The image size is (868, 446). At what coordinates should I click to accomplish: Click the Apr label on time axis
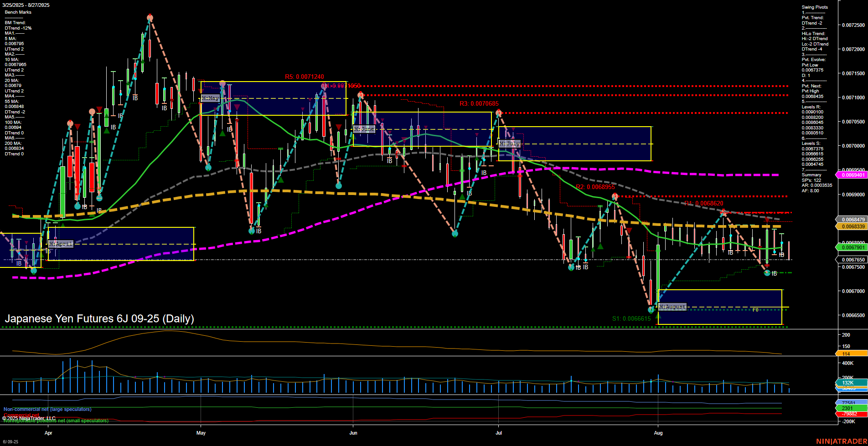48,433
